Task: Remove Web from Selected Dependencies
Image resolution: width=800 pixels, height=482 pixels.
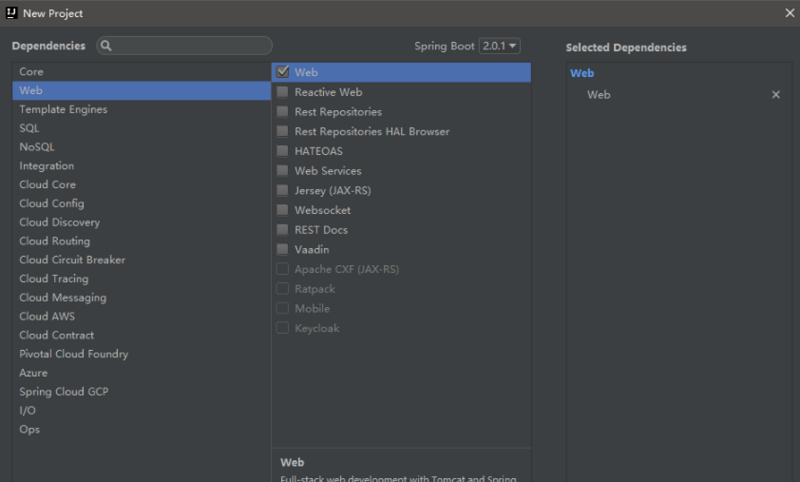Action: [776, 95]
